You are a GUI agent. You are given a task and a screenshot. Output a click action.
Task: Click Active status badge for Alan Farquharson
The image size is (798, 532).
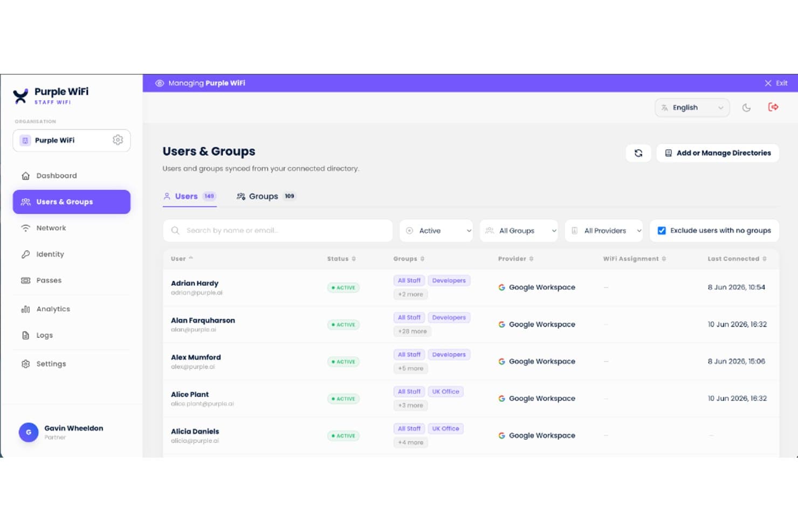pyautogui.click(x=343, y=324)
